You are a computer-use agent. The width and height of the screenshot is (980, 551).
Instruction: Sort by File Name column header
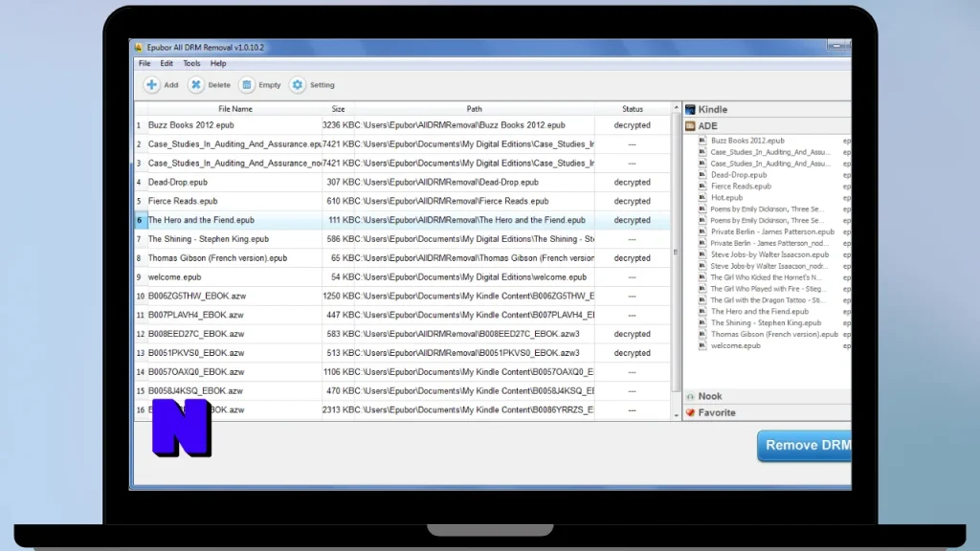(235, 109)
